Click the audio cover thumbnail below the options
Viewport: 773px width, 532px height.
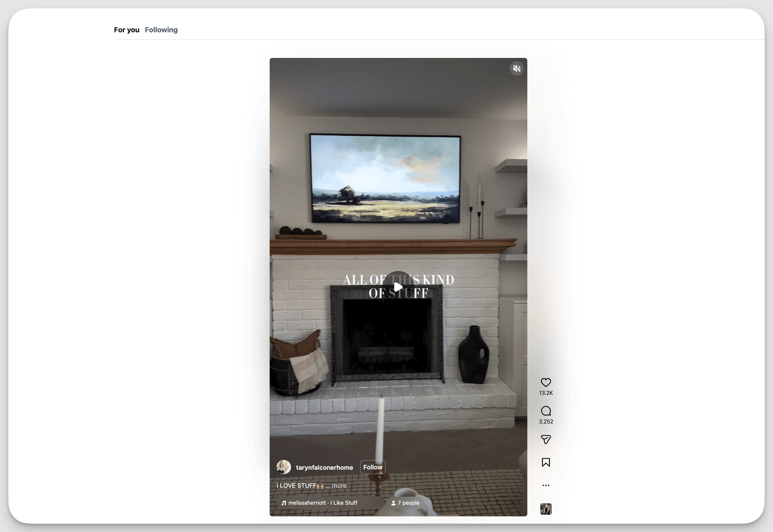(545, 509)
